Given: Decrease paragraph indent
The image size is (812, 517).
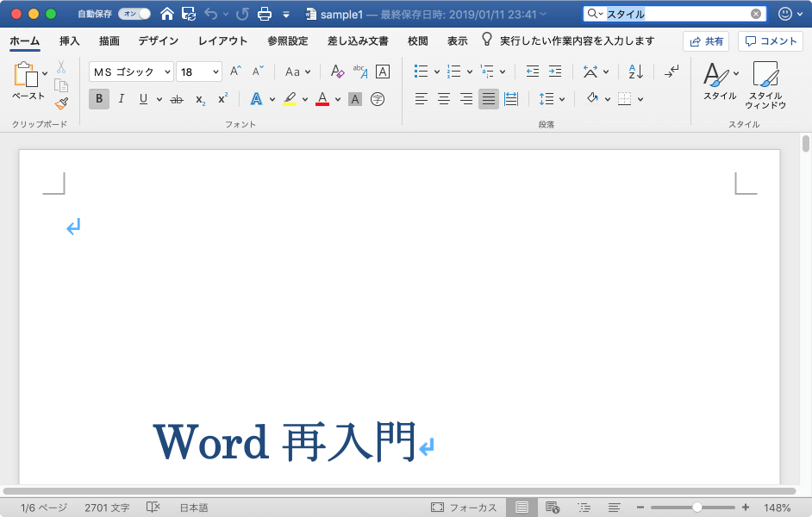Looking at the screenshot, I should (533, 72).
